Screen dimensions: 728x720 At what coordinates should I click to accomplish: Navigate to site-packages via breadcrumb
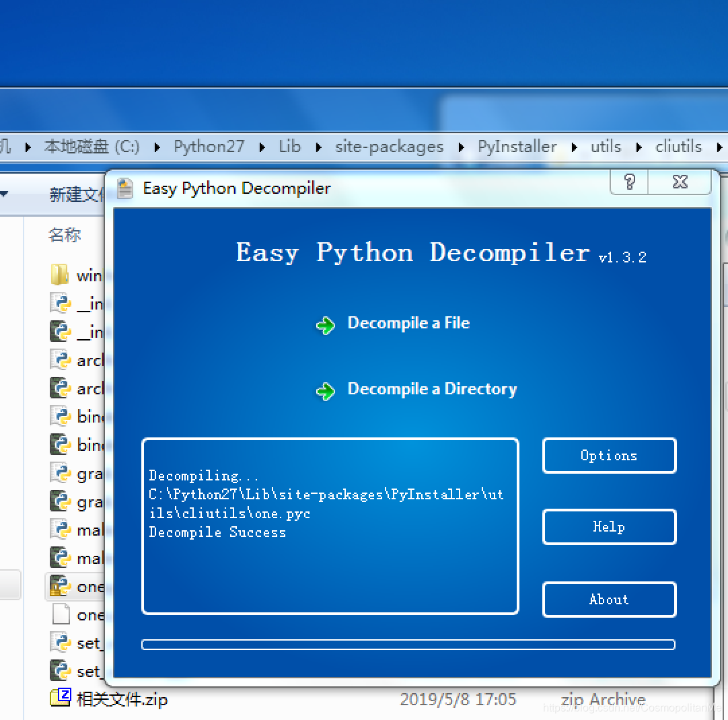pyautogui.click(x=389, y=146)
